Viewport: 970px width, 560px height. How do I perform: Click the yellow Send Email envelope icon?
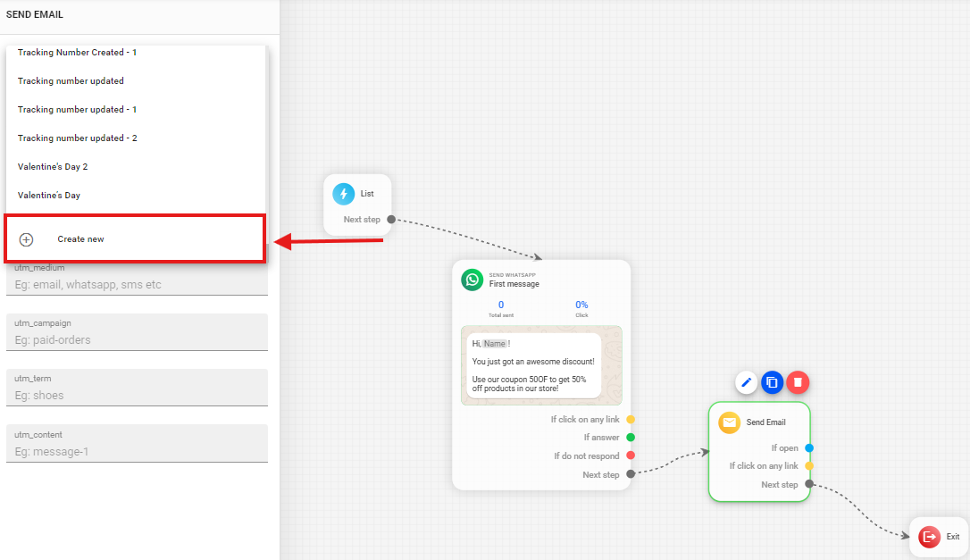point(730,422)
